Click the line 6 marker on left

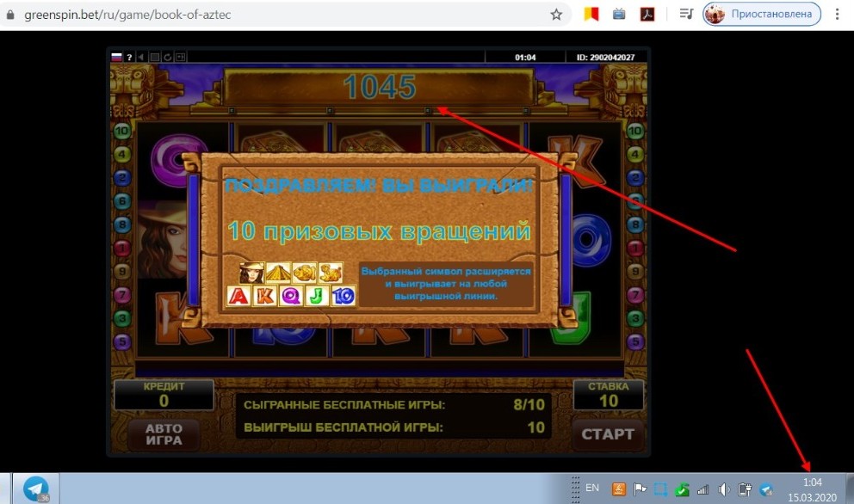point(122,201)
